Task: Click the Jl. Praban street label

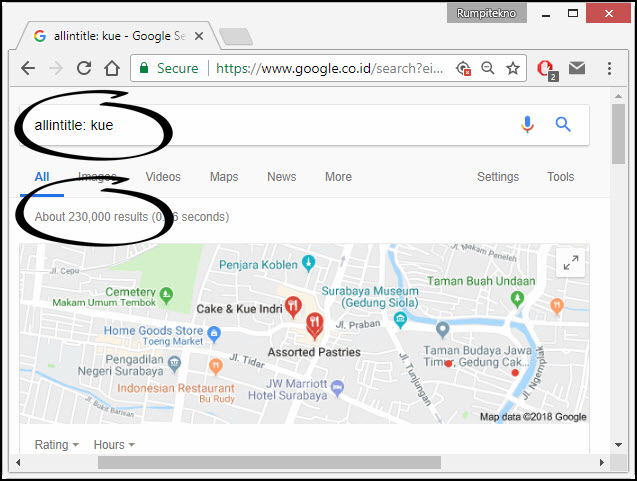Action: click(x=358, y=324)
